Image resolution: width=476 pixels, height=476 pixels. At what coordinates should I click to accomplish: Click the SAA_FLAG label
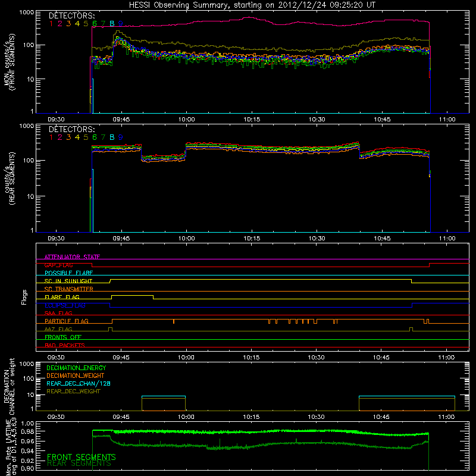coord(58,313)
